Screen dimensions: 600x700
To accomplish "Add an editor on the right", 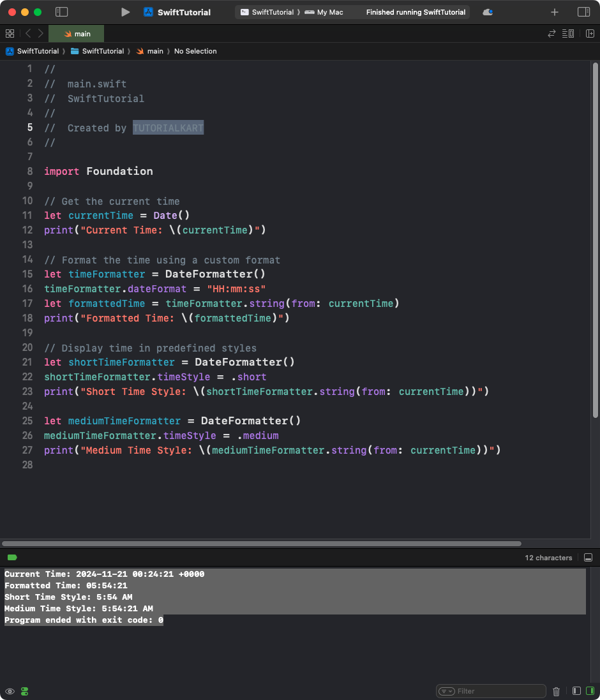I will click(x=590, y=33).
